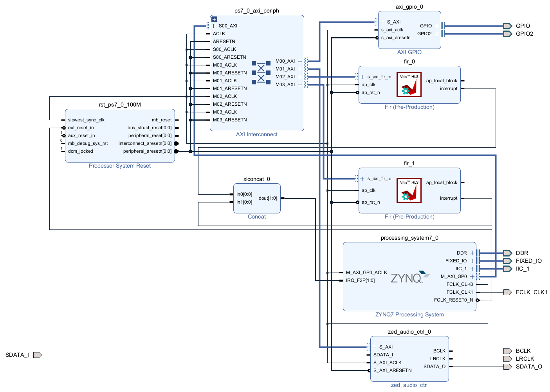Image resolution: width=550 pixels, height=392 pixels.
Task: Select the DDR external port symbol
Action: coord(507,253)
